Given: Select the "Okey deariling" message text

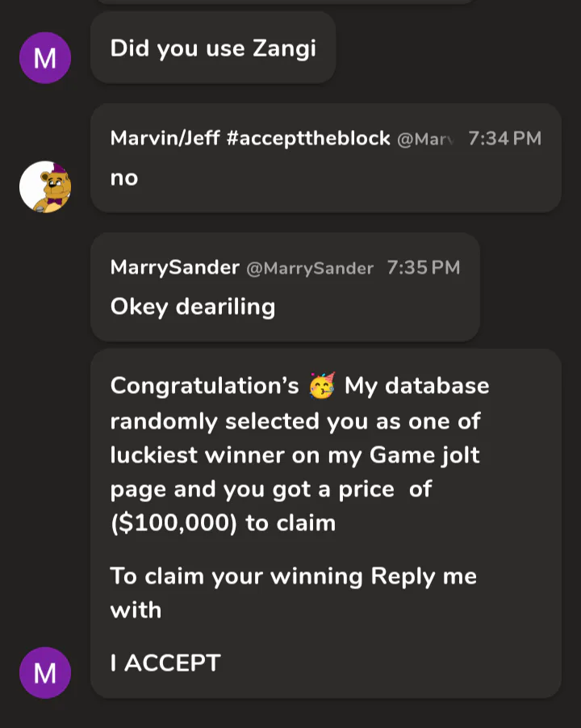Looking at the screenshot, I should [x=193, y=307].
